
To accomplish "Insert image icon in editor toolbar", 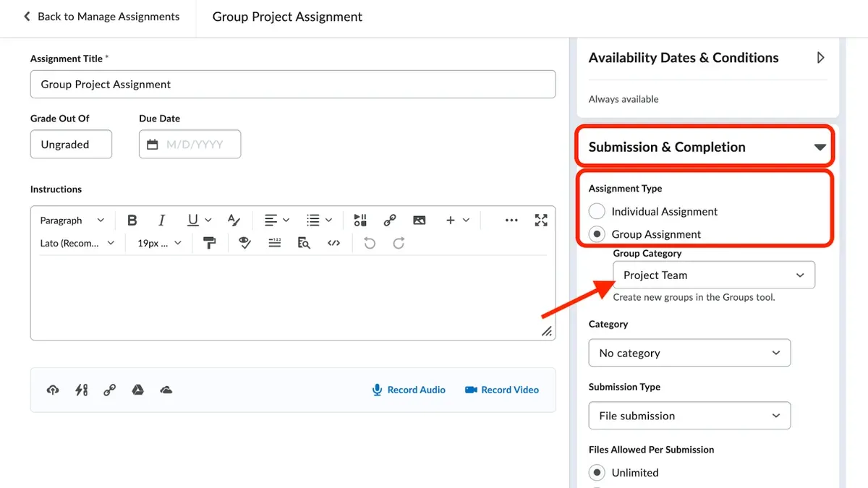I will click(419, 221).
